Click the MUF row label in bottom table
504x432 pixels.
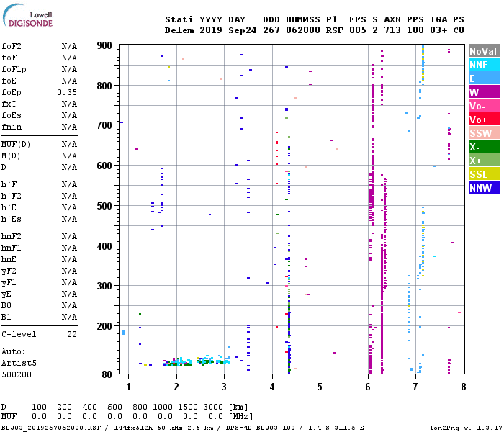tap(9, 417)
